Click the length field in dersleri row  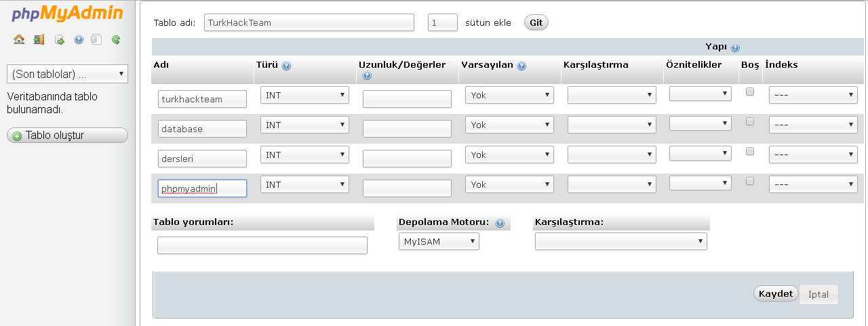407,159
